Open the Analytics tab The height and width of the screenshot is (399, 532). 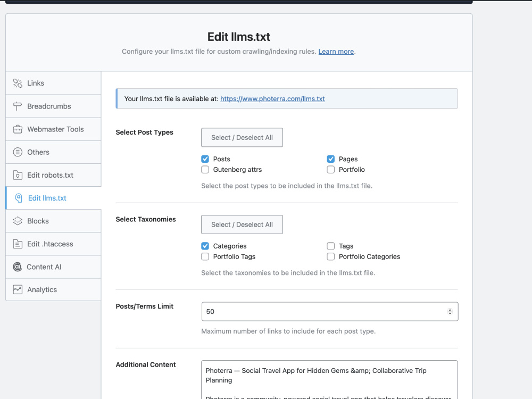pos(53,290)
